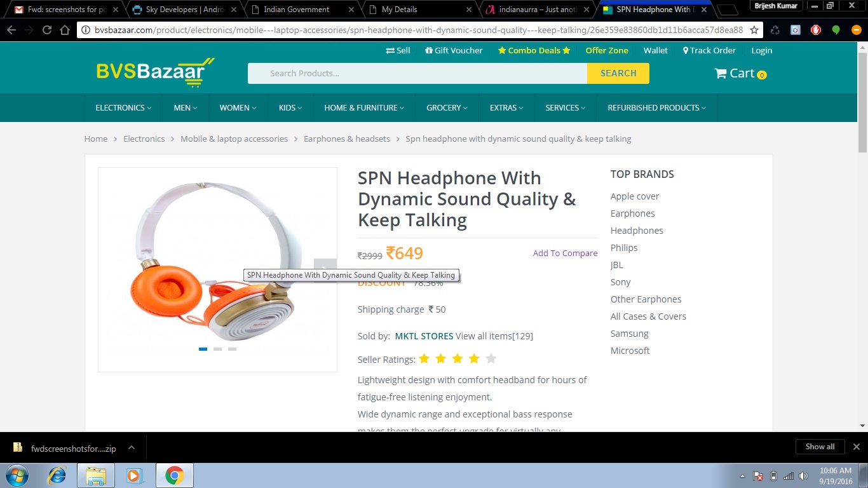
Task: Switch to the Sky Developers tab
Action: (185, 10)
